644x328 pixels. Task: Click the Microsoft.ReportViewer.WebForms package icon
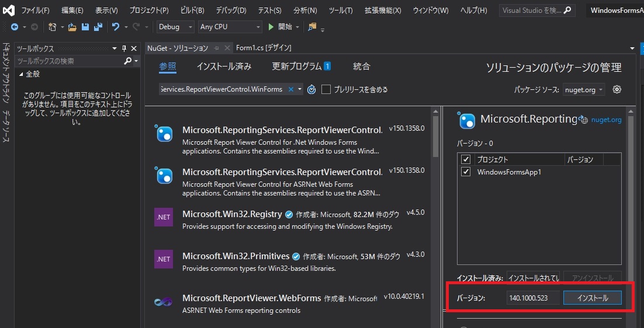pos(163,302)
